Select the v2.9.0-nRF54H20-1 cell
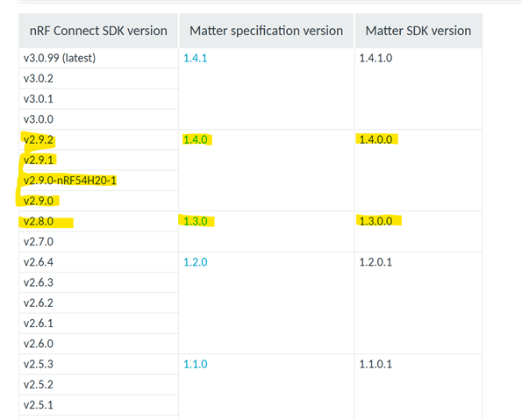Screen dimensions: 522x420 point(98,181)
